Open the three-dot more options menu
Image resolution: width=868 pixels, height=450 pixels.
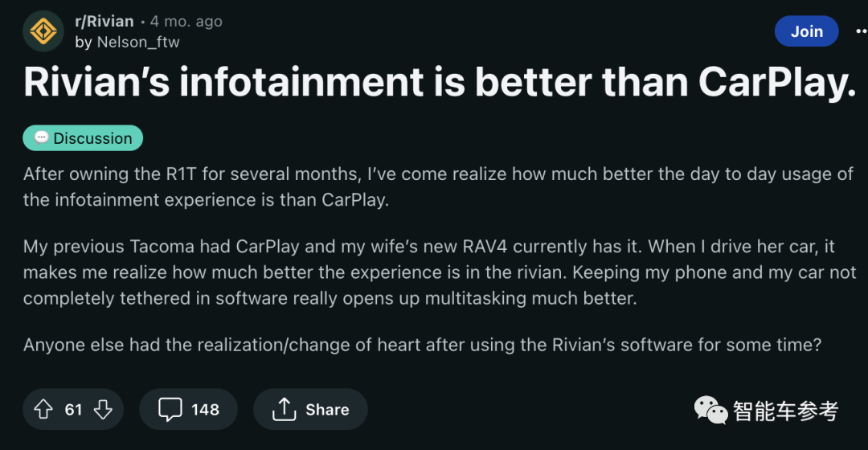pos(861,31)
